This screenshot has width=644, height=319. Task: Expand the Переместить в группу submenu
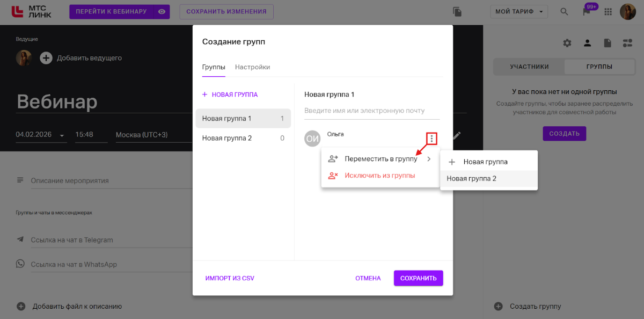pyautogui.click(x=380, y=159)
